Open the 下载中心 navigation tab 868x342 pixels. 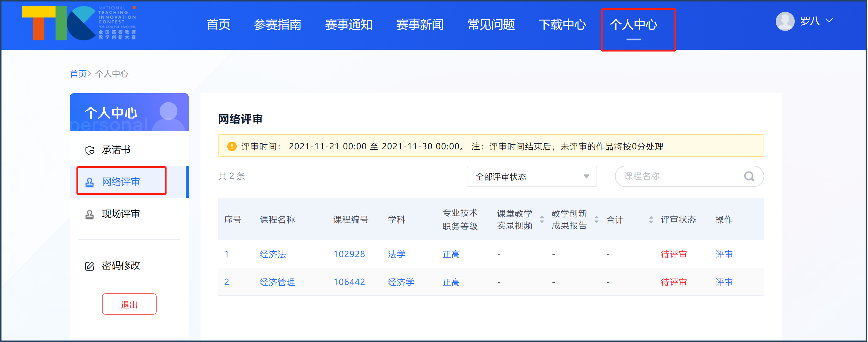pos(562,25)
